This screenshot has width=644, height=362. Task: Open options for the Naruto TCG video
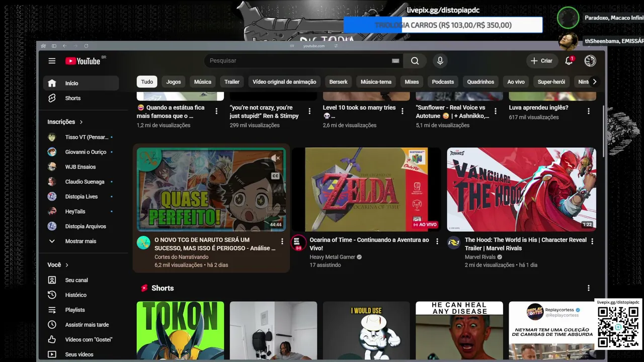tap(282, 241)
